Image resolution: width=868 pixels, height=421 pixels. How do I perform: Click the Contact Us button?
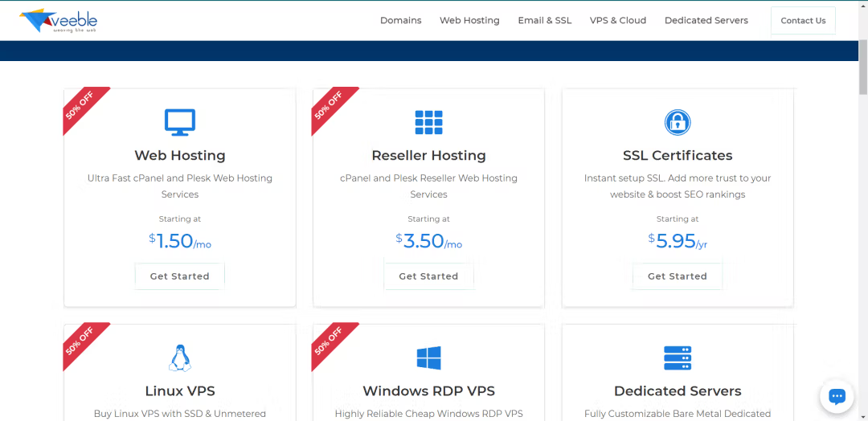pos(803,21)
